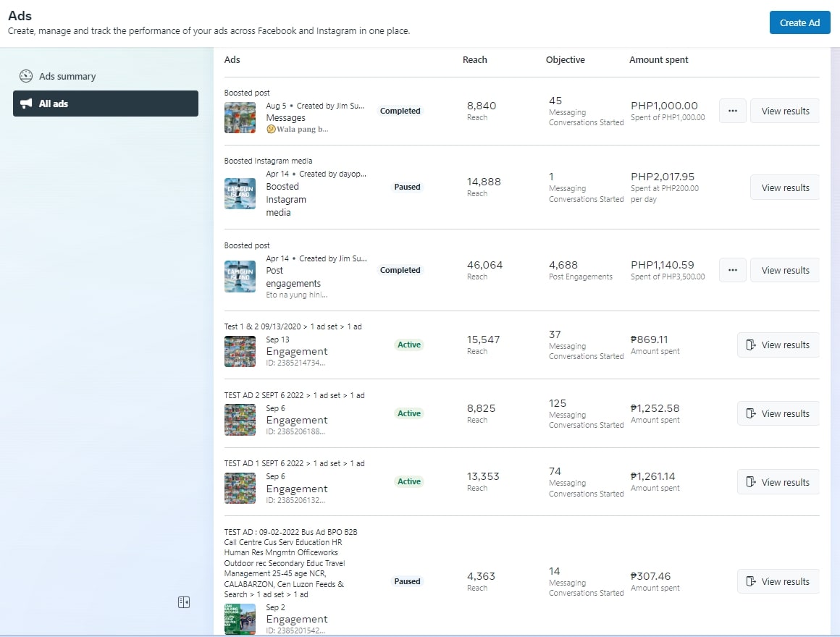Screen dimensions: 840x637
Task: Click reach value 14,888
Action: coord(484,182)
